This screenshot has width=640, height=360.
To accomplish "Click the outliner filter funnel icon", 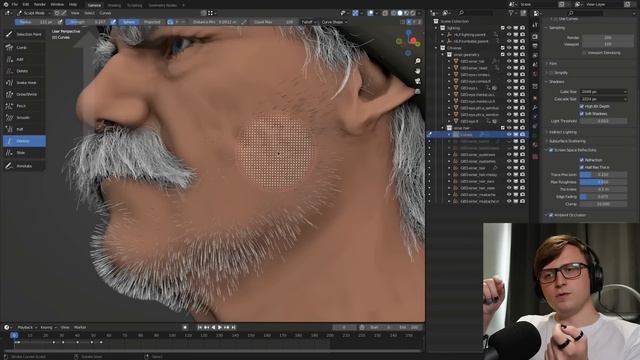I will [511, 13].
